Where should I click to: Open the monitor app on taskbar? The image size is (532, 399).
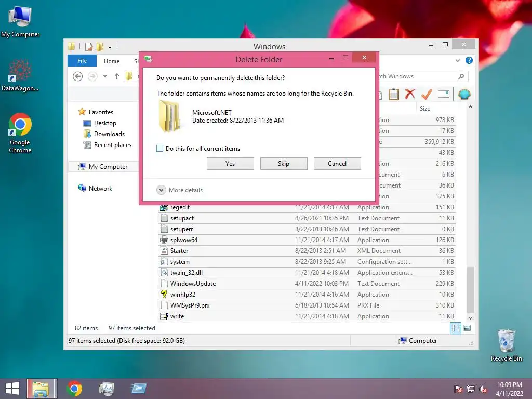(106, 389)
